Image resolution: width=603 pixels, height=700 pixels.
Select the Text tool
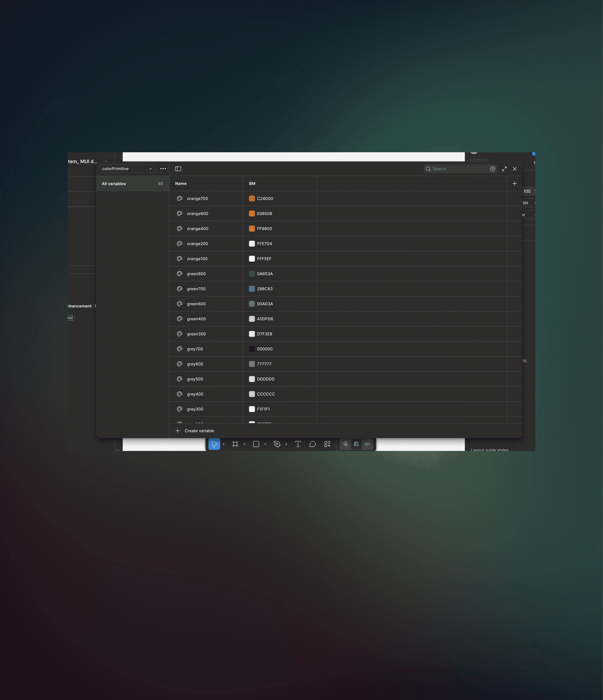[x=298, y=444]
